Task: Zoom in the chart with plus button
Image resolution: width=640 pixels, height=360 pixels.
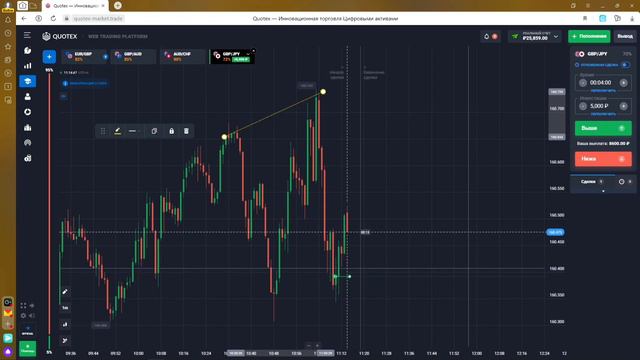Action: [x=318, y=346]
